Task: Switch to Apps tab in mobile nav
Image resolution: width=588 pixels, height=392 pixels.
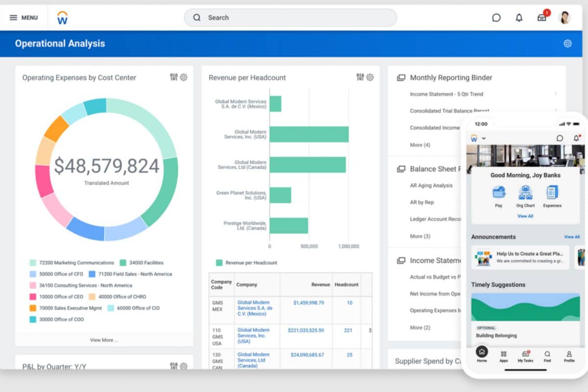Action: (503, 356)
